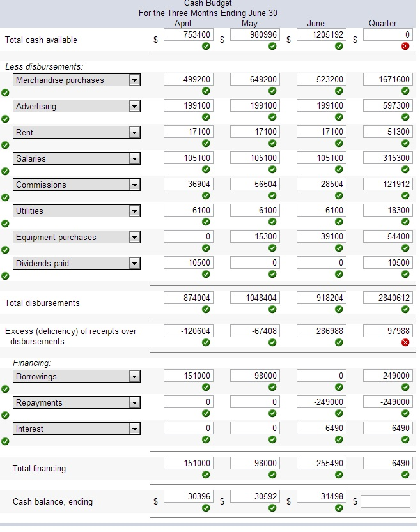Click the empty Quarter cash balance ending field
Screen dimensions: 420x532
point(385,501)
